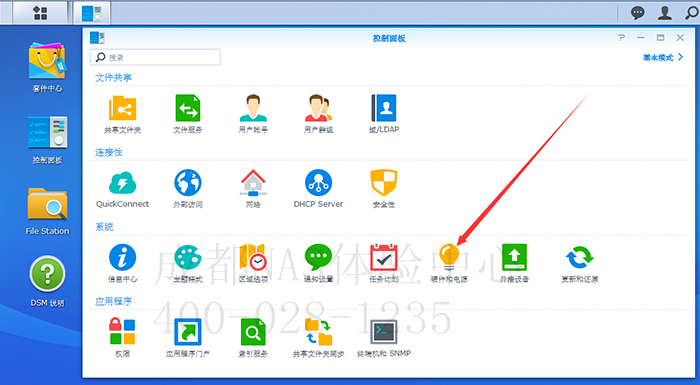
Task: Maximize the Control Panel window
Action: pyautogui.click(x=660, y=38)
